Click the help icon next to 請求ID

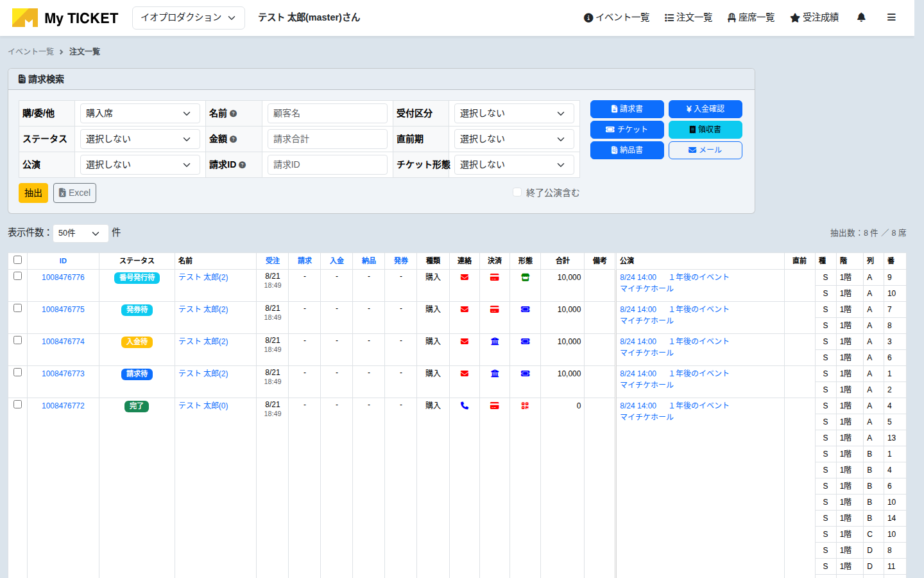pos(243,165)
